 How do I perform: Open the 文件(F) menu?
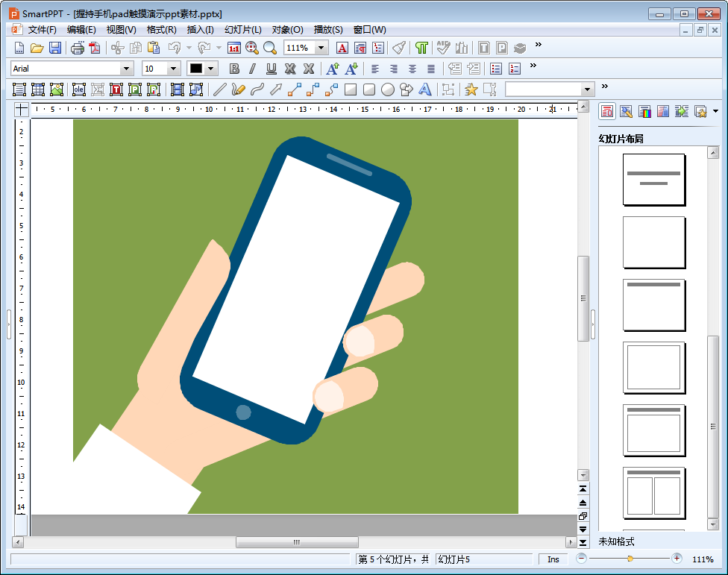(43, 30)
